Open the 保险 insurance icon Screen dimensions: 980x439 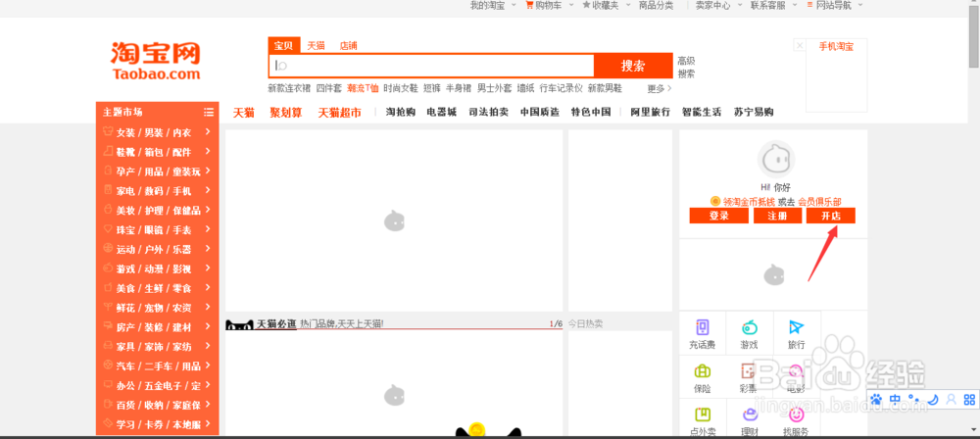[x=703, y=371]
